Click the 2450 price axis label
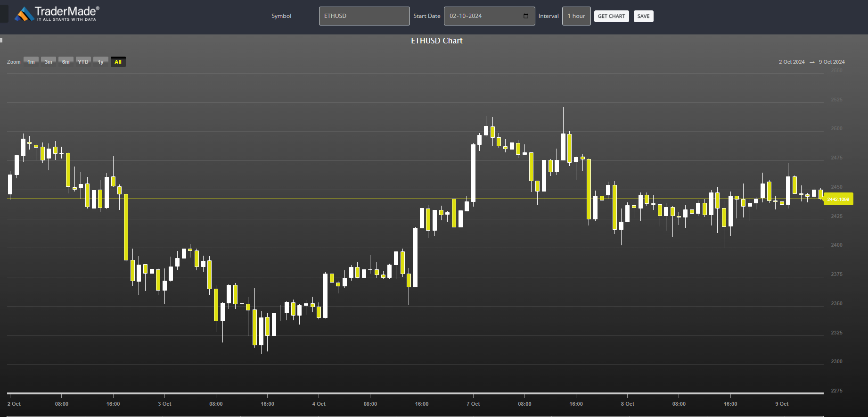Screen dimensions: 868x417 point(836,187)
